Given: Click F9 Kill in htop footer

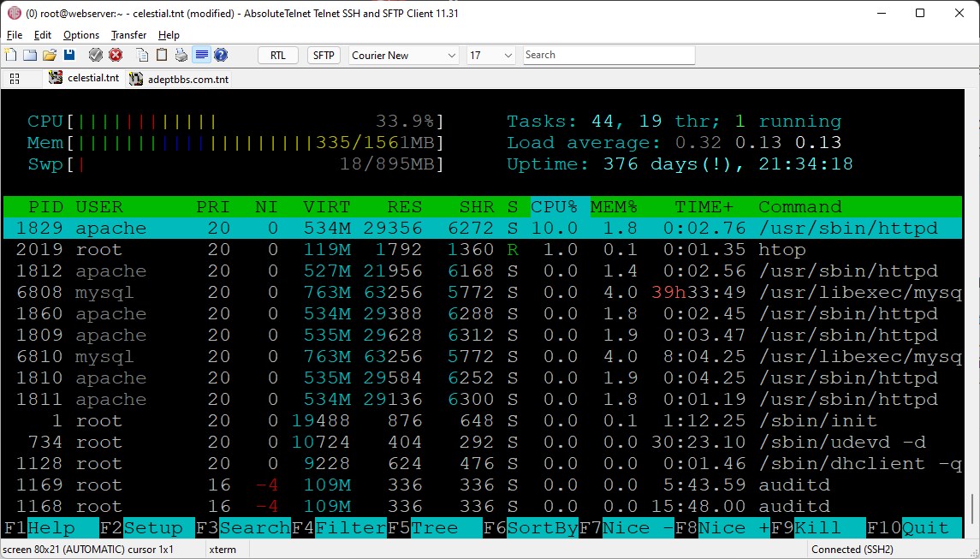Looking at the screenshot, I should (x=818, y=527).
